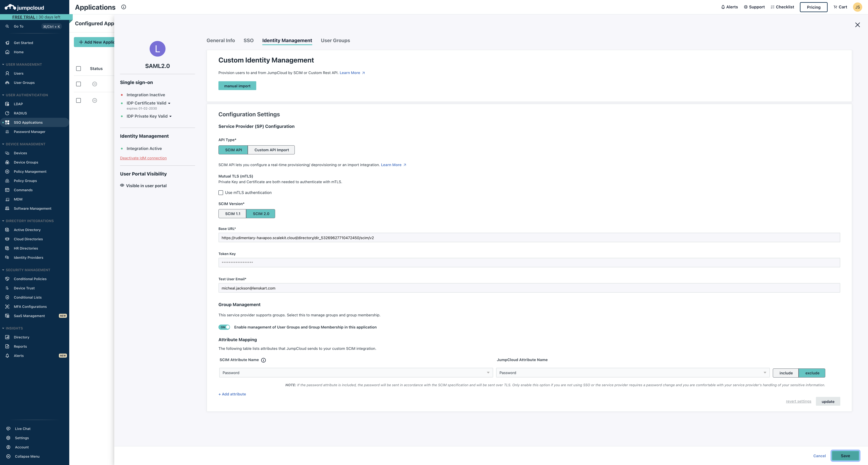The image size is (868, 465).
Task: Switch to the User Groups tab
Action: tap(335, 40)
